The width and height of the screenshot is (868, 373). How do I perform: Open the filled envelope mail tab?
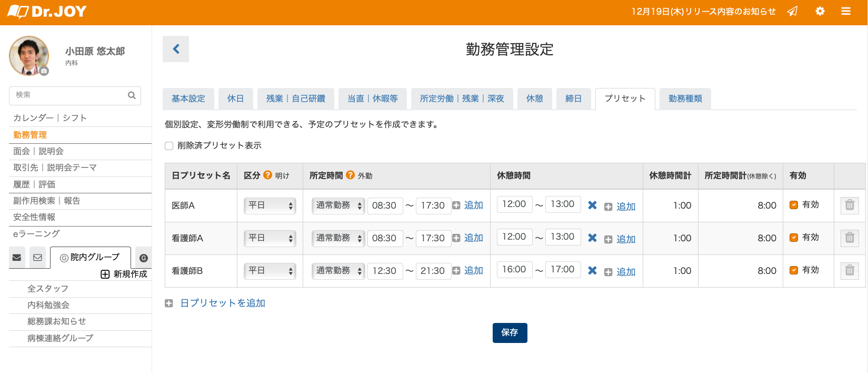pyautogui.click(x=17, y=258)
